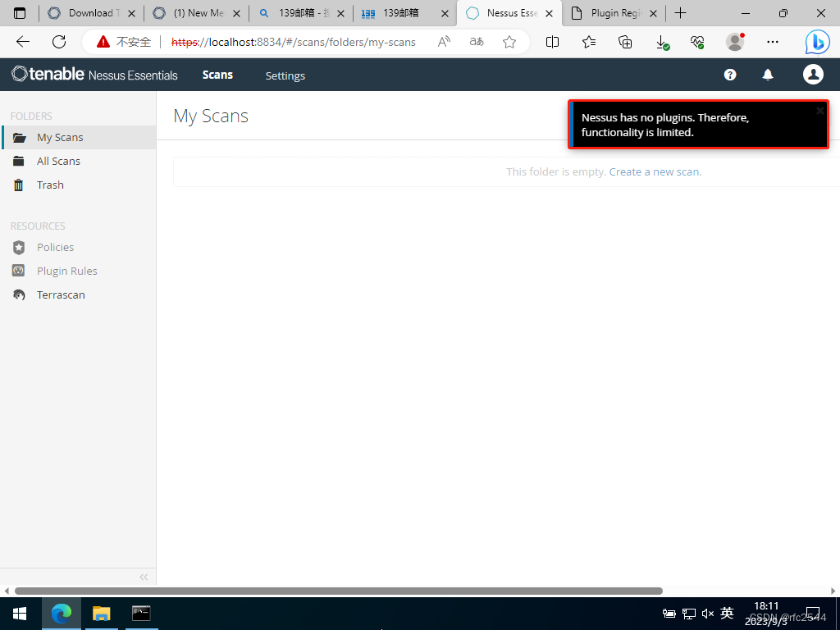Screen dimensions: 840x630
Task: Refresh the current page
Action: coord(59,42)
